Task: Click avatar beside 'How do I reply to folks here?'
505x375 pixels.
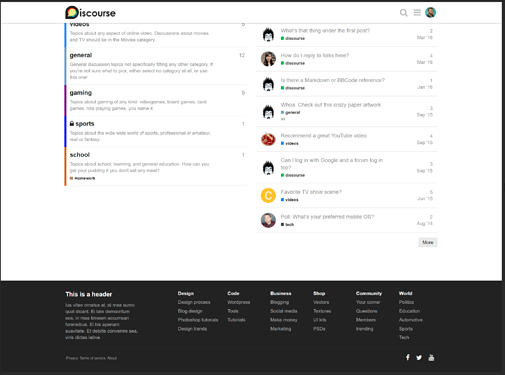Action: click(268, 59)
